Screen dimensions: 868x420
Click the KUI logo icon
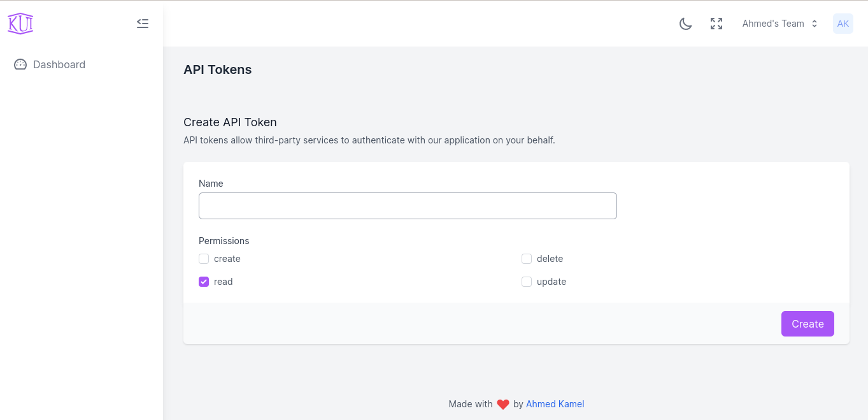[x=20, y=24]
